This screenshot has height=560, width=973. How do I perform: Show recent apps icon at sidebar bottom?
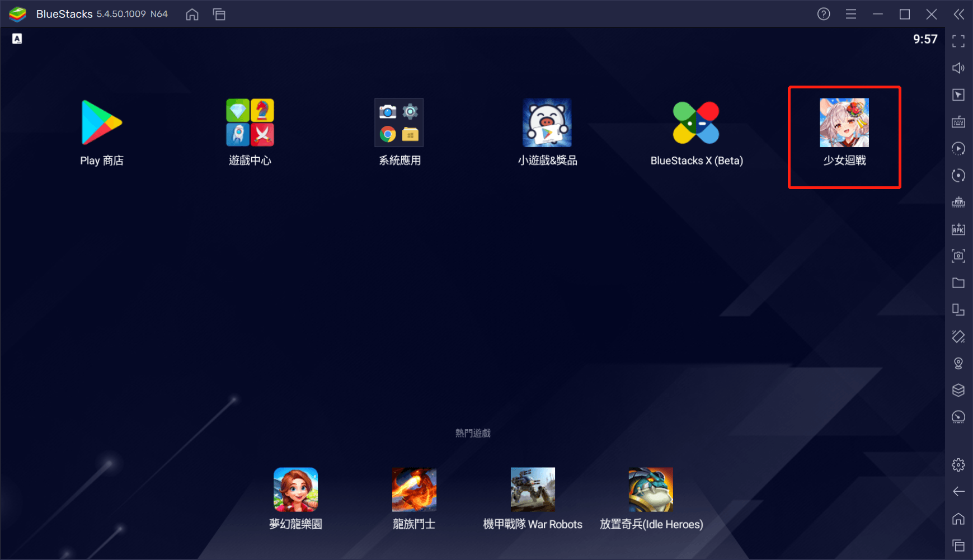tap(958, 545)
